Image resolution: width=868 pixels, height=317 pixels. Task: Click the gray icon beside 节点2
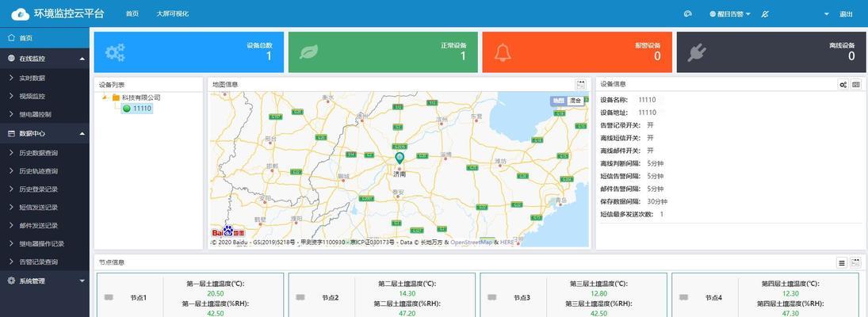300,298
